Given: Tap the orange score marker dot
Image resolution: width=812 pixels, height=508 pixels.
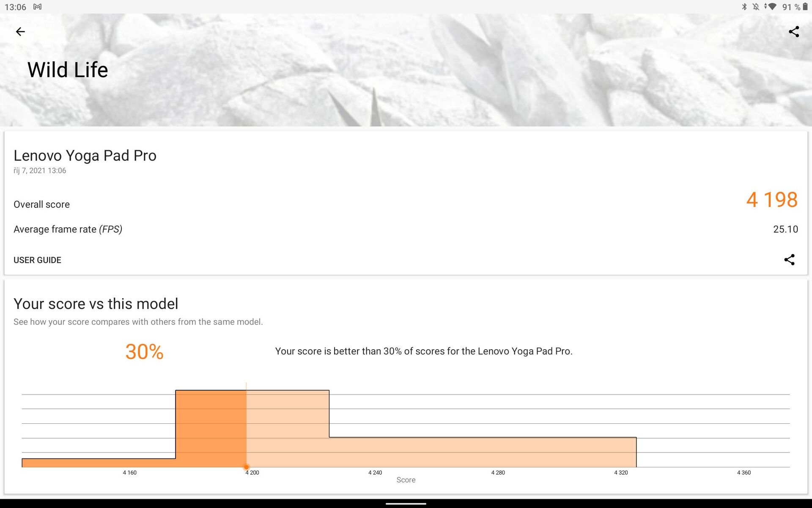Looking at the screenshot, I should (x=246, y=467).
